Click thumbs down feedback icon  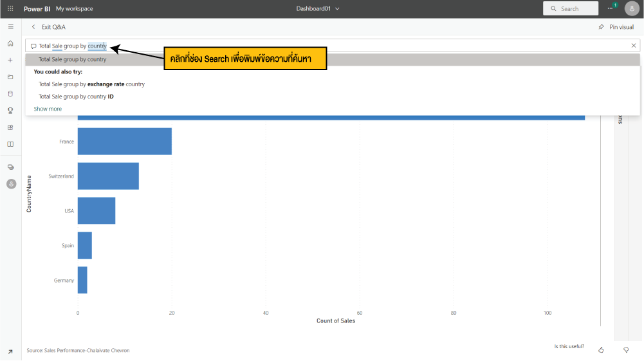tap(626, 349)
